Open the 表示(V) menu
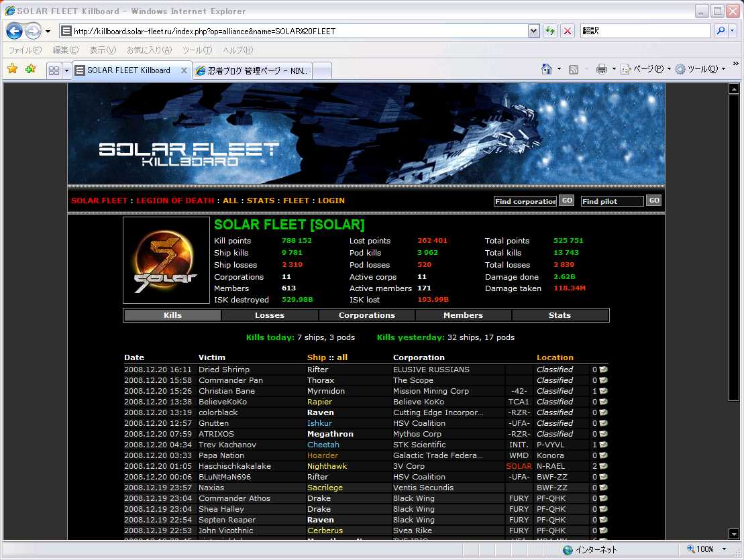Screen dimensions: 744x560 click(x=103, y=50)
